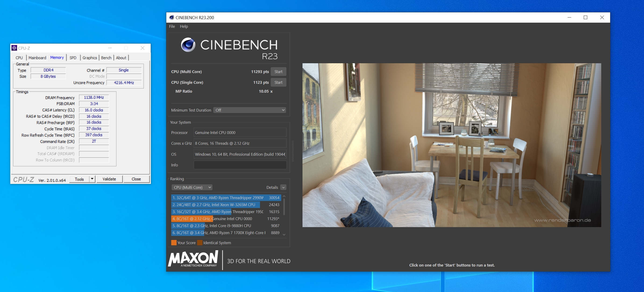Open the CPU (Multi Core) ranking dropdown
The width and height of the screenshot is (644, 292).
point(192,187)
